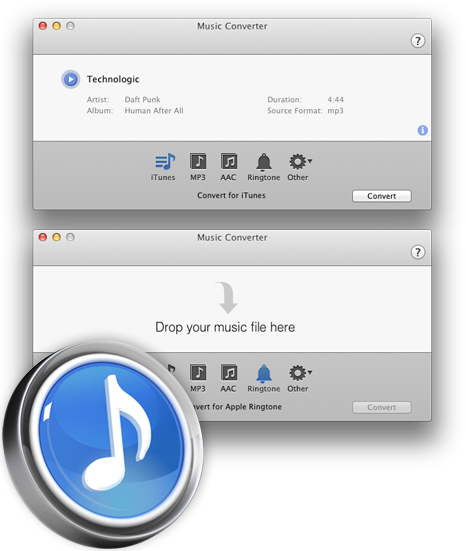
Task: Open help in top Music Converter window
Action: [x=418, y=41]
